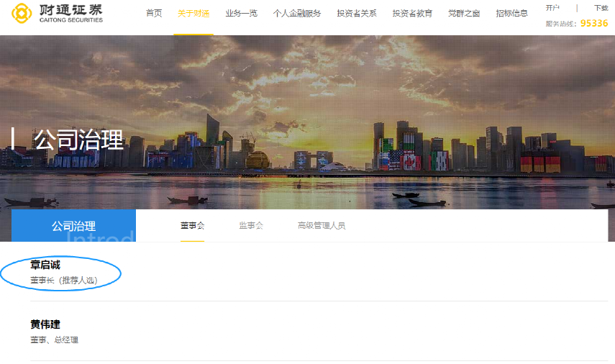The height and width of the screenshot is (364, 615).
Task: Open the 招标信息 menu item
Action: (x=511, y=14)
